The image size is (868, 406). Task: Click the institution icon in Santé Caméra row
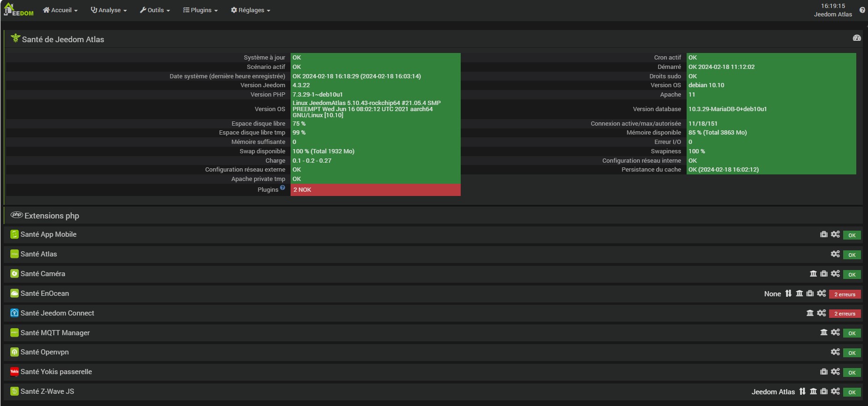813,274
